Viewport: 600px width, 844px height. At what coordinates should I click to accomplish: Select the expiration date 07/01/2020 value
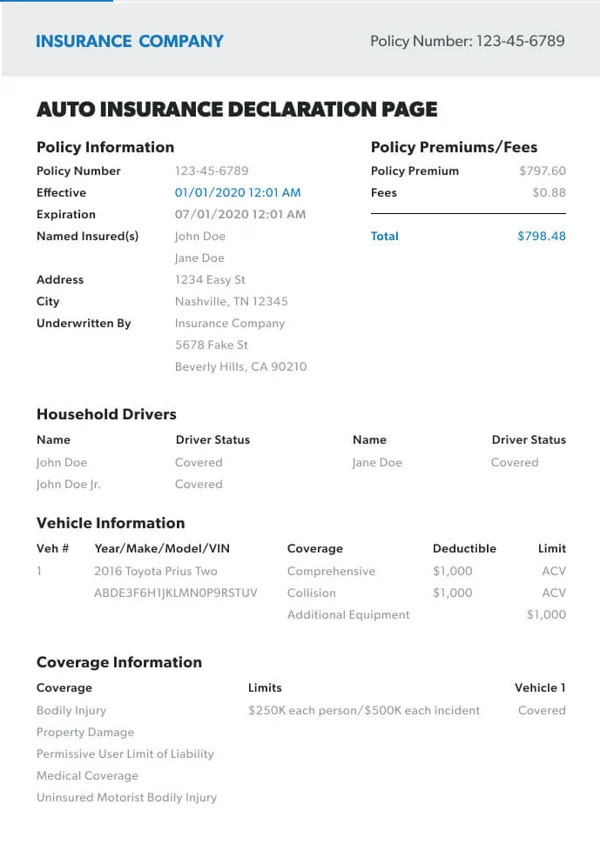[240, 215]
